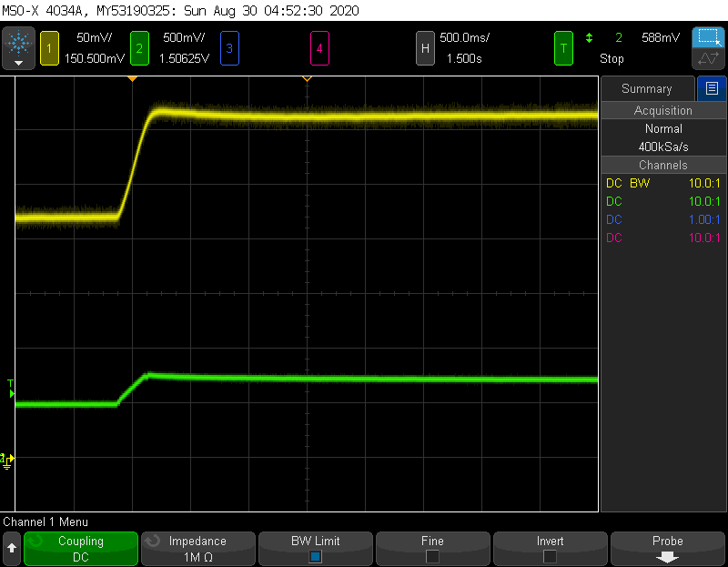
Task: Open the Keysight main menu icon
Action: pos(18,47)
